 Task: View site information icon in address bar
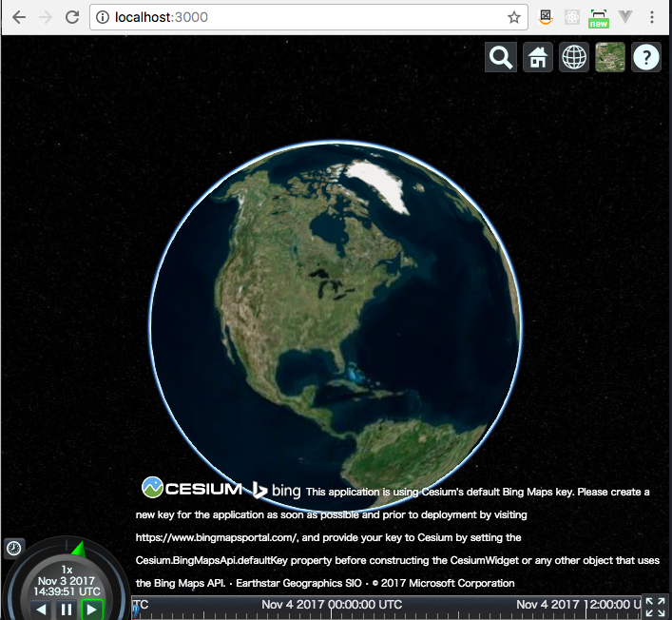coord(102,17)
